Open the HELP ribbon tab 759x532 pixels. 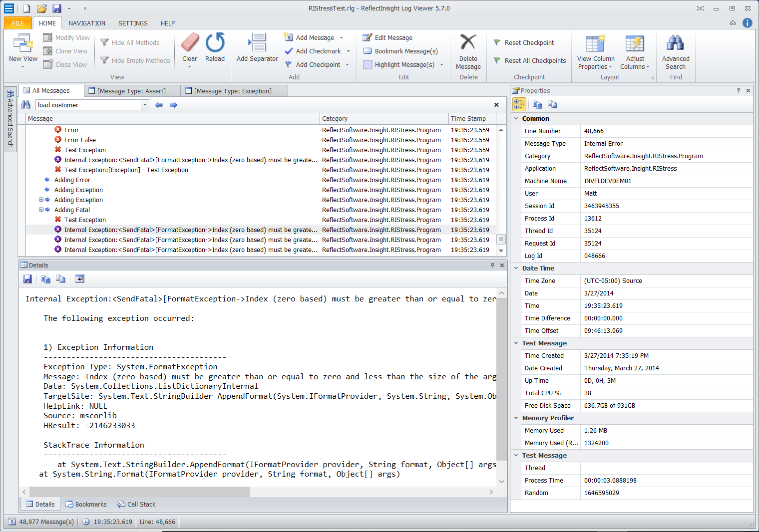(x=168, y=23)
